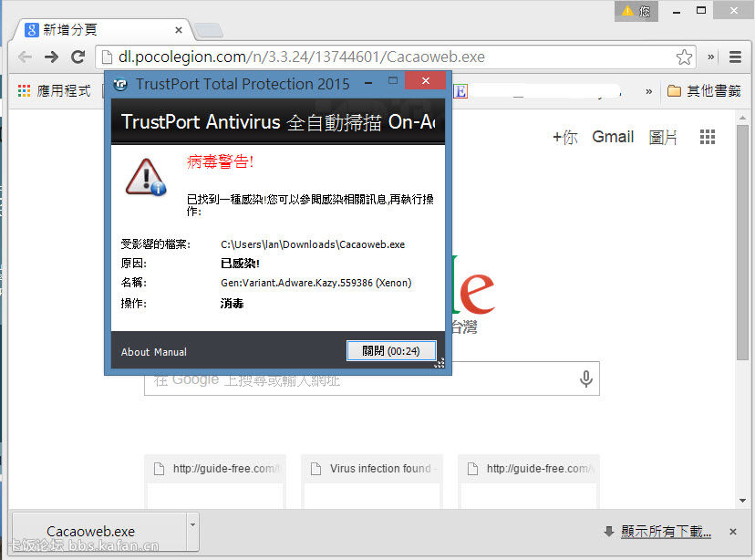755x560 pixels.
Task: Click the microphone voice search icon
Action: tap(586, 379)
